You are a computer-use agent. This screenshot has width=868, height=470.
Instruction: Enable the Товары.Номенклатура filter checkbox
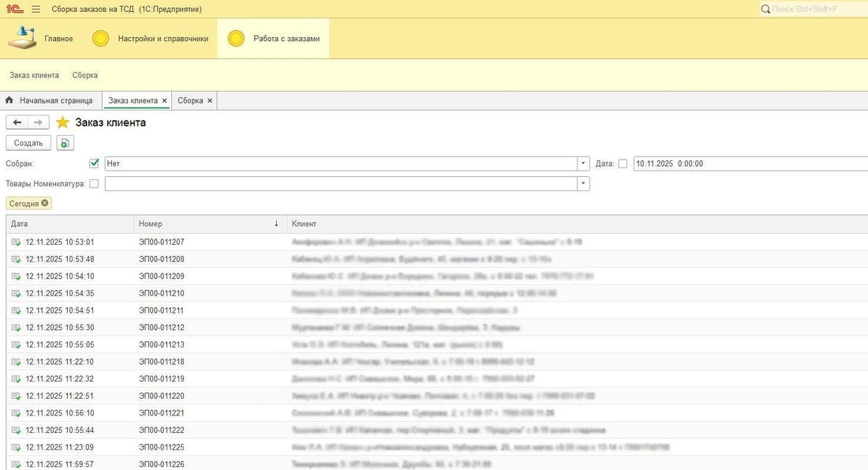pos(95,183)
